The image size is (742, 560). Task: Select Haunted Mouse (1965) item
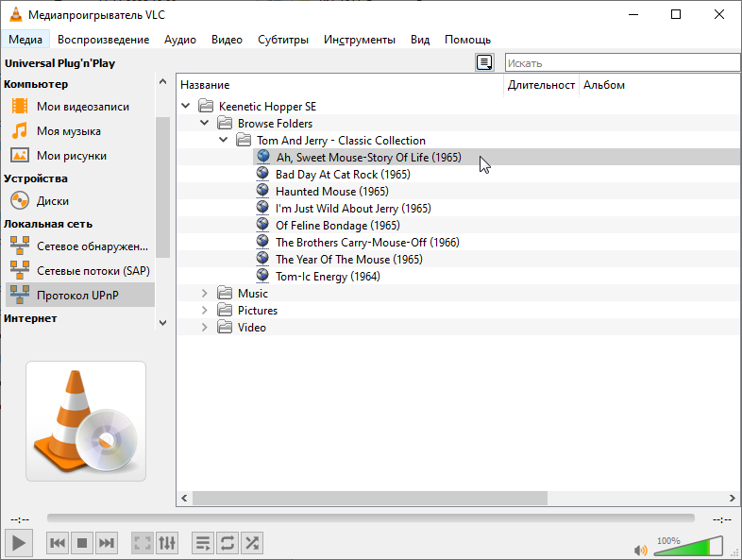331,192
